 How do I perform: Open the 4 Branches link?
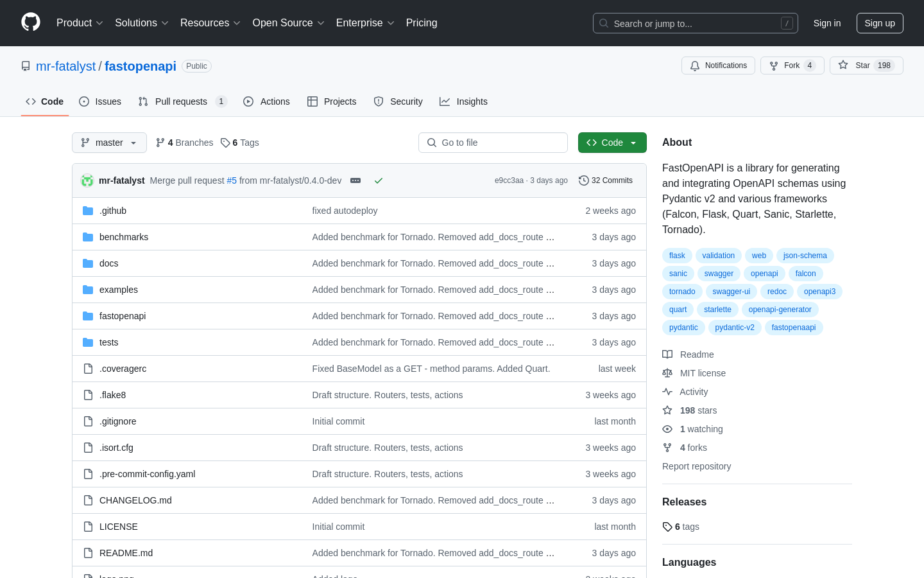coord(185,143)
